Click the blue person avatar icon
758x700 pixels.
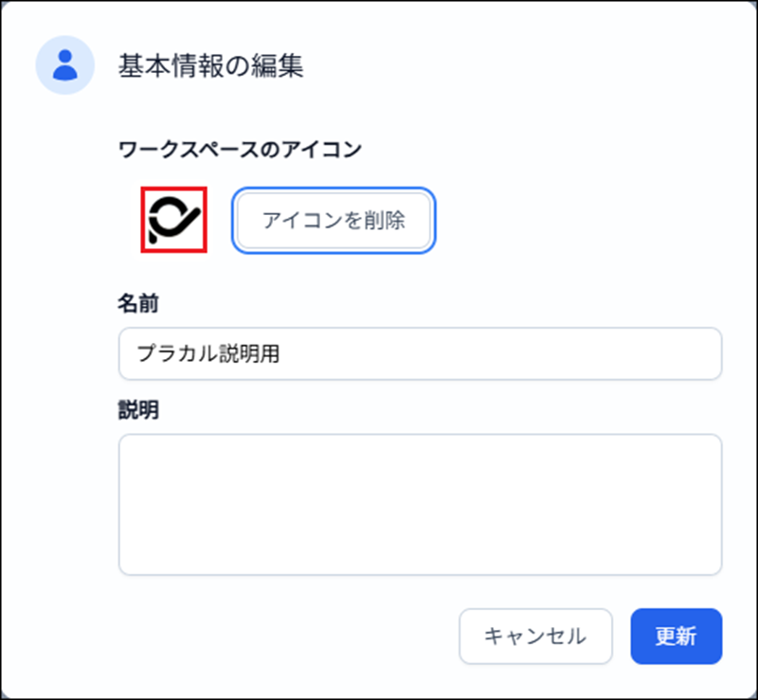(x=65, y=64)
